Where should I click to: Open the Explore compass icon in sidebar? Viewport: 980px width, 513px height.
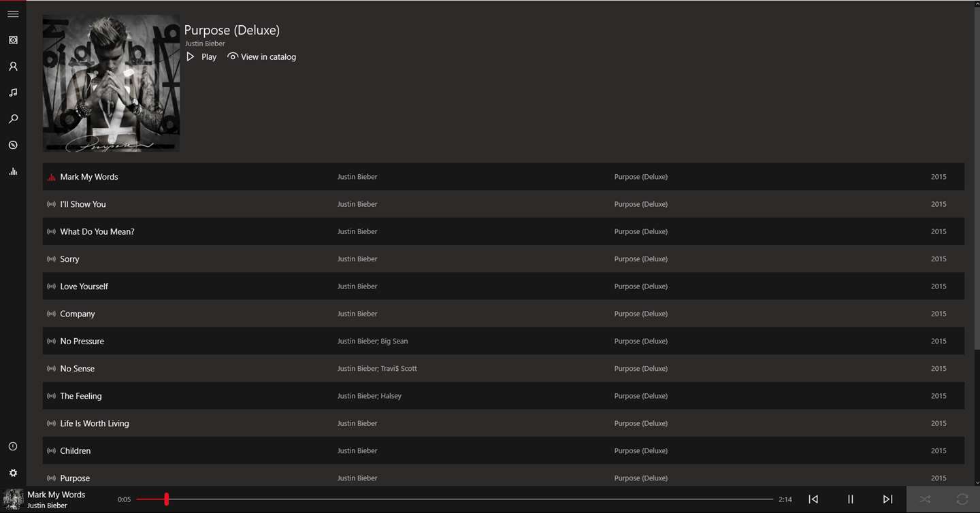pos(13,145)
